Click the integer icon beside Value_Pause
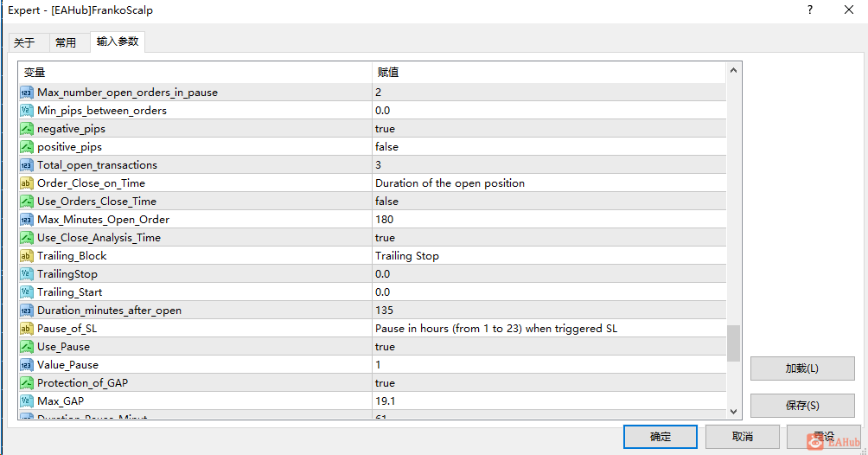The height and width of the screenshot is (455, 868). point(27,365)
